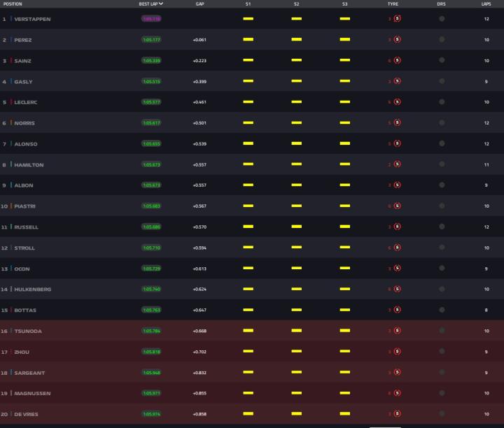This screenshot has height=428, width=504.
Task: Click Alonso's DRS status indicator
Action: 442,144
